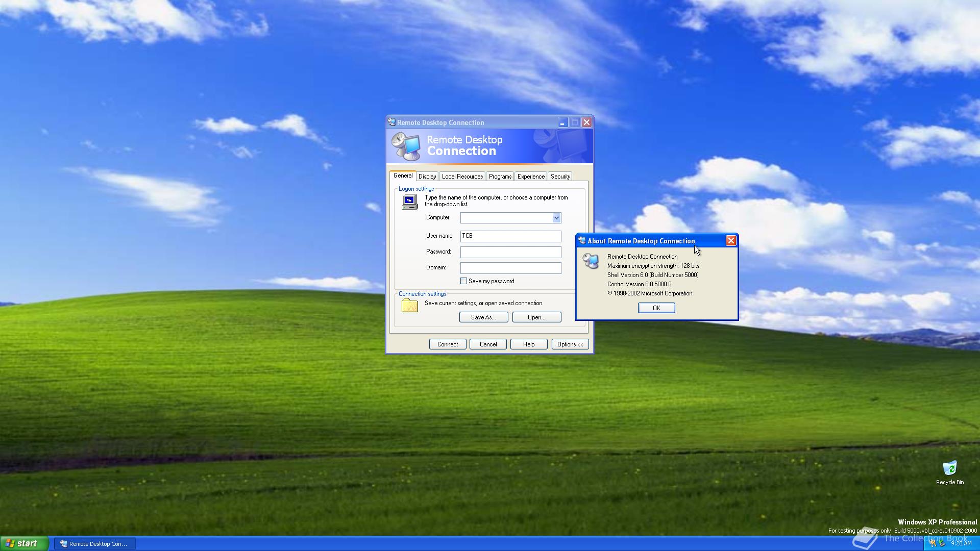This screenshot has width=980, height=551.
Task: Expand the Computer drop-down list
Action: click(x=556, y=218)
